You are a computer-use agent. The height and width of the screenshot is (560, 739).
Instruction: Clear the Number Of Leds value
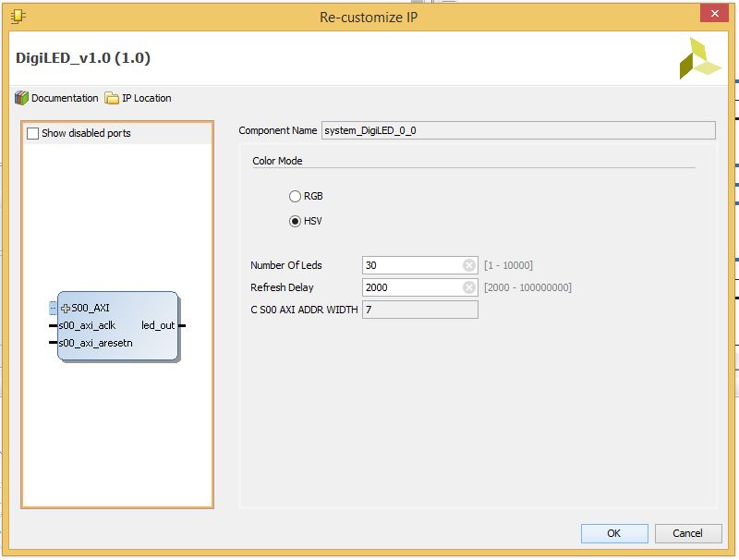(469, 265)
